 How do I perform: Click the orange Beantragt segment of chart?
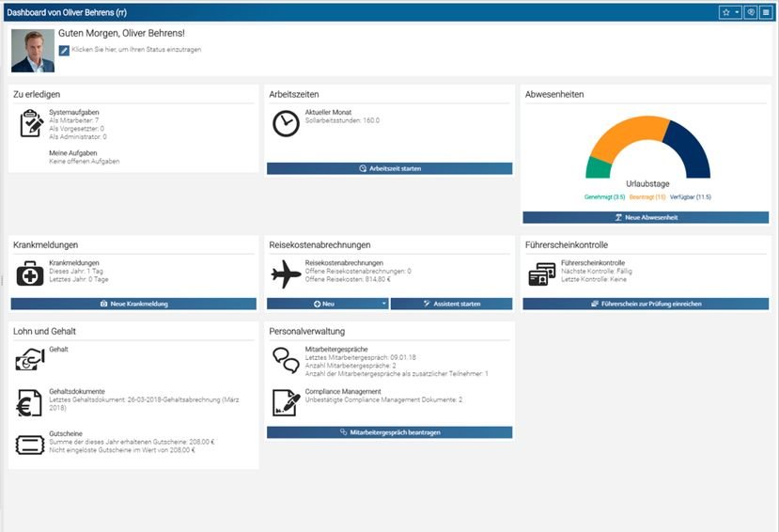coord(622,138)
